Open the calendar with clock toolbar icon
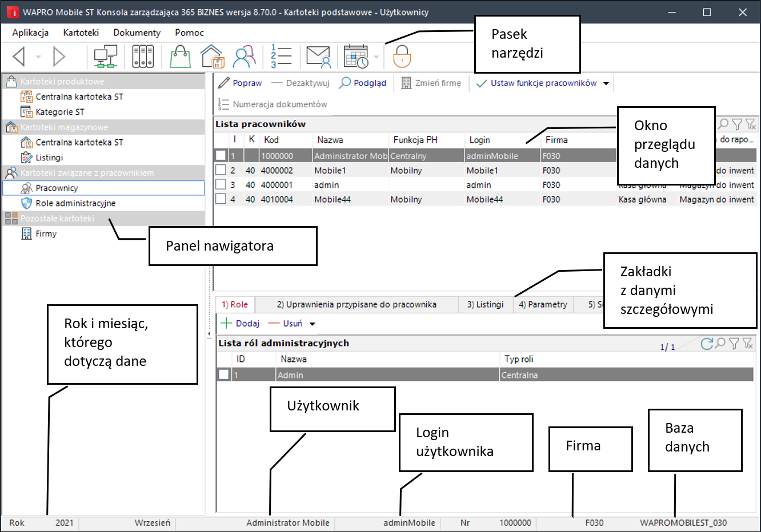This screenshot has width=761, height=532. coord(357,57)
